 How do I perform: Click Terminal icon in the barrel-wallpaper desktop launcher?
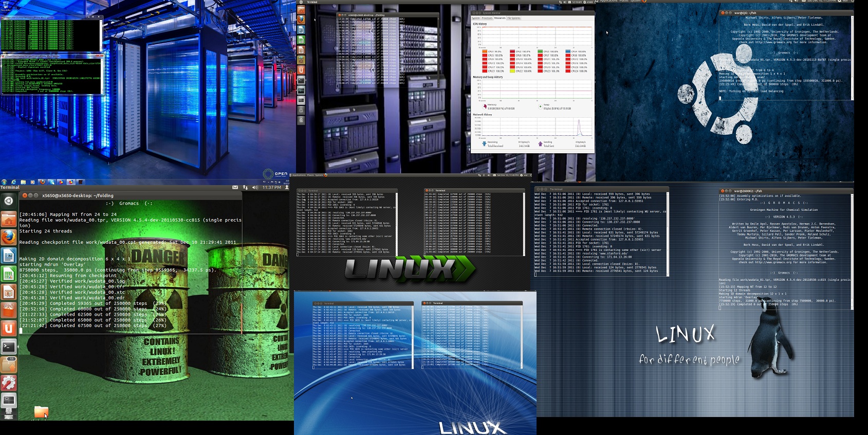tap(9, 346)
